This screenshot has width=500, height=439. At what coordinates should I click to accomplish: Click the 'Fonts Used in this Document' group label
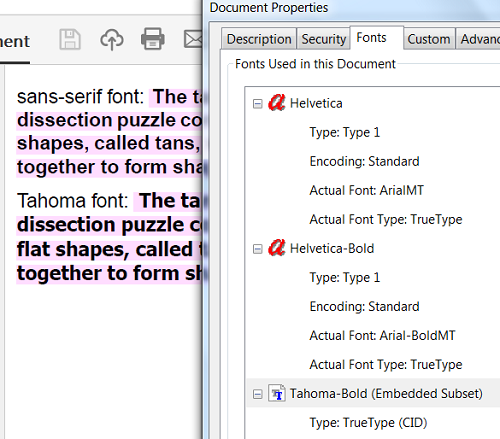[x=315, y=64]
